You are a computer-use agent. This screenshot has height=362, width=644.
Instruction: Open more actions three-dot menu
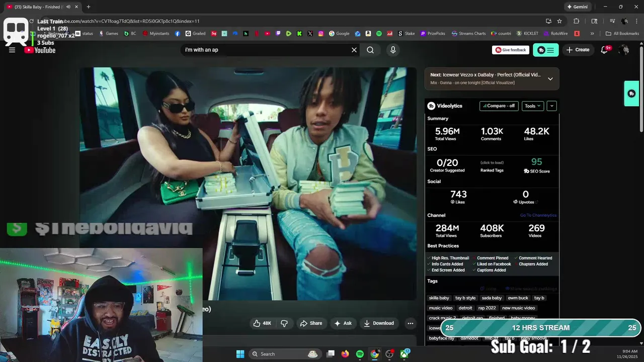411,323
